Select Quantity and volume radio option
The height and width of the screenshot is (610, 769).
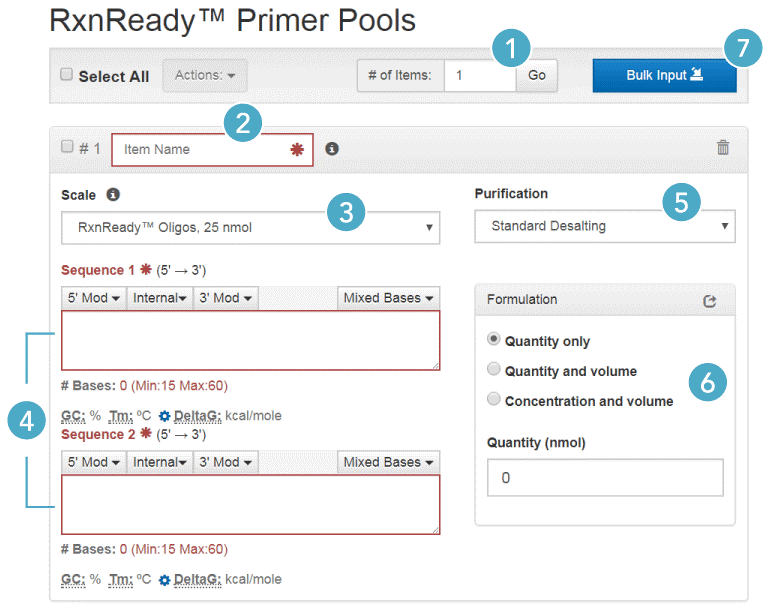tap(493, 369)
